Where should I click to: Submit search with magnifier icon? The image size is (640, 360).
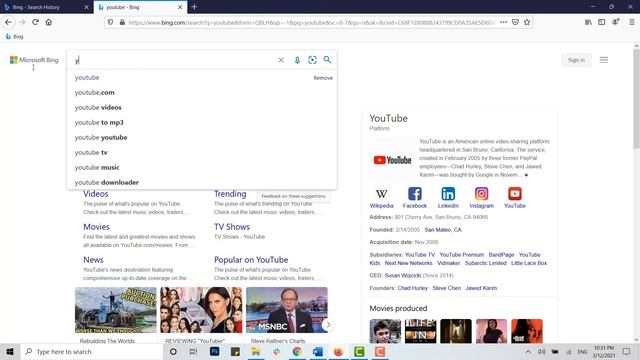pos(327,60)
